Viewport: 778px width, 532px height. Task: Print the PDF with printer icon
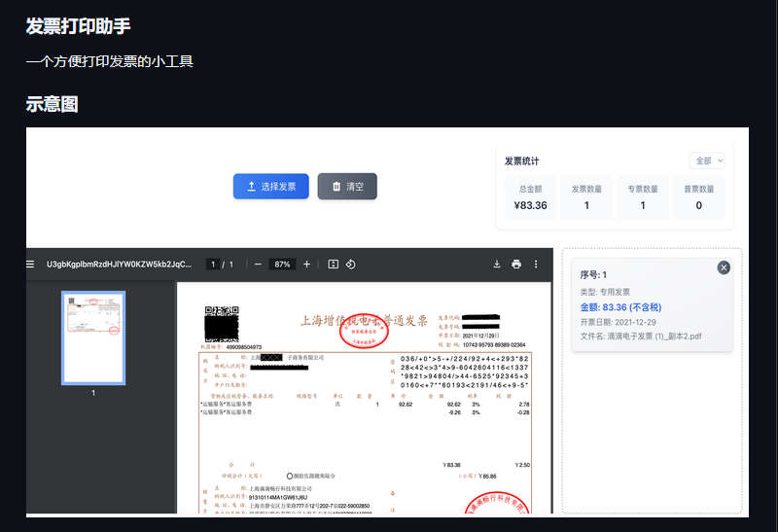point(516,264)
